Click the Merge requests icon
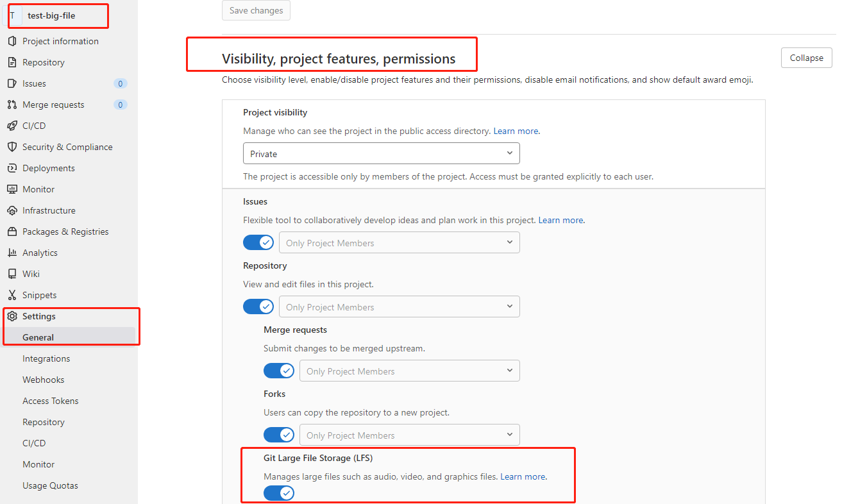The image size is (842, 504). pyautogui.click(x=12, y=105)
